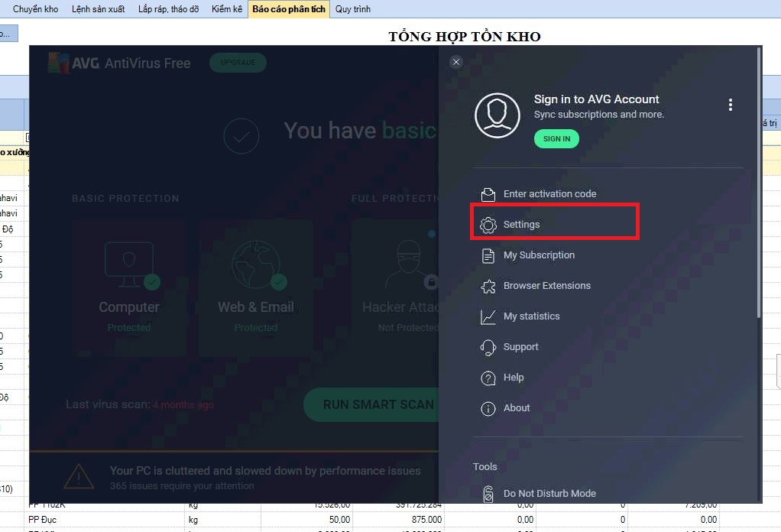Switch to the Lắp ráp, tháo dỡ tab
This screenshot has width=781, height=532.
(168, 9)
